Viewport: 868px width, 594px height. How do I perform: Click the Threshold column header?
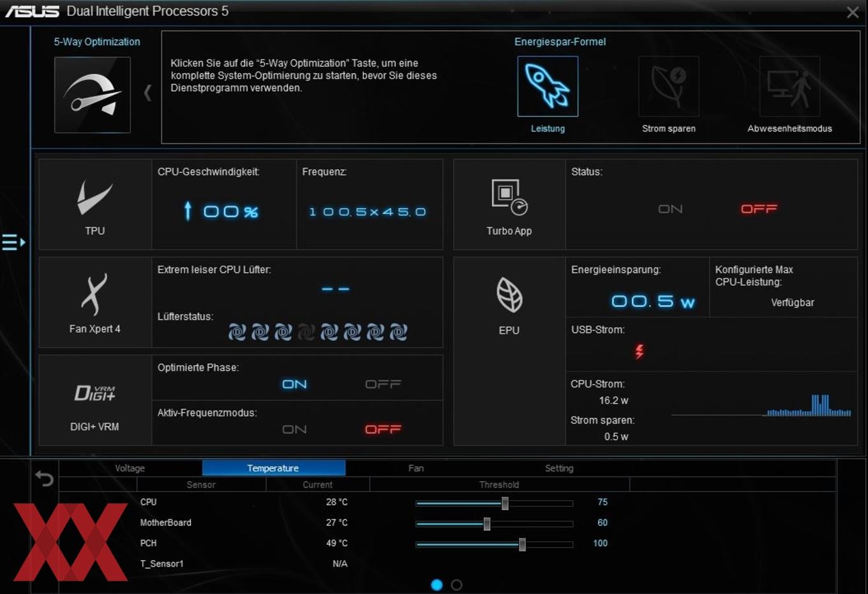[499, 485]
